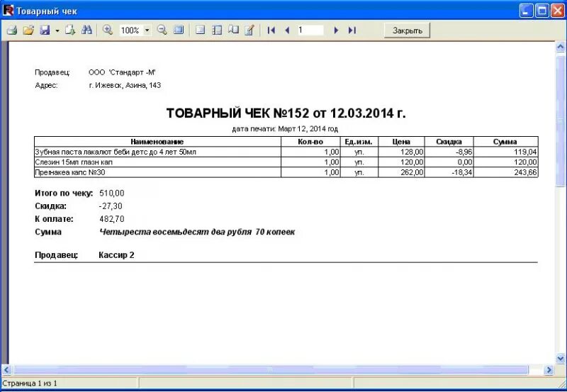Click the Ед.изм. column header
This screenshot has width=567, height=392.
pyautogui.click(x=359, y=142)
